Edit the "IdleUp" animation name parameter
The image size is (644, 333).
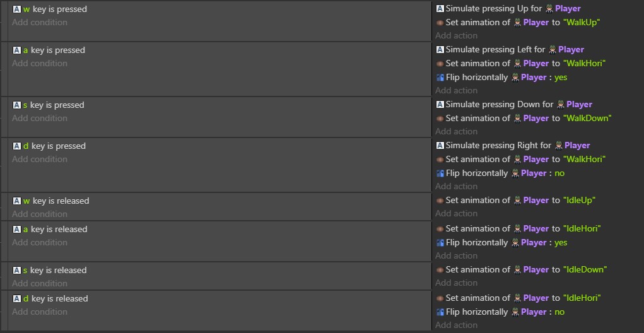(x=579, y=201)
